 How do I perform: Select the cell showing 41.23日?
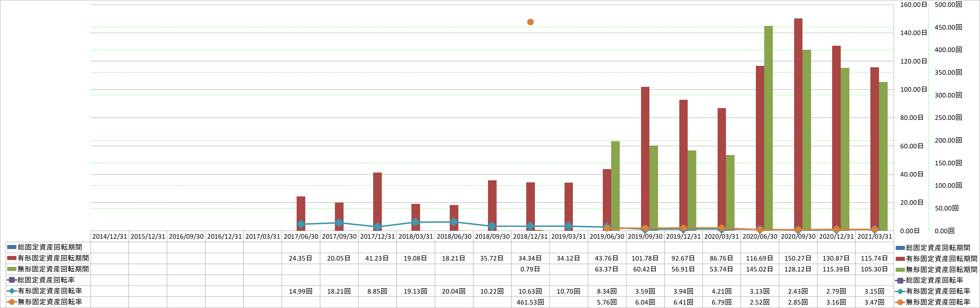(377, 259)
